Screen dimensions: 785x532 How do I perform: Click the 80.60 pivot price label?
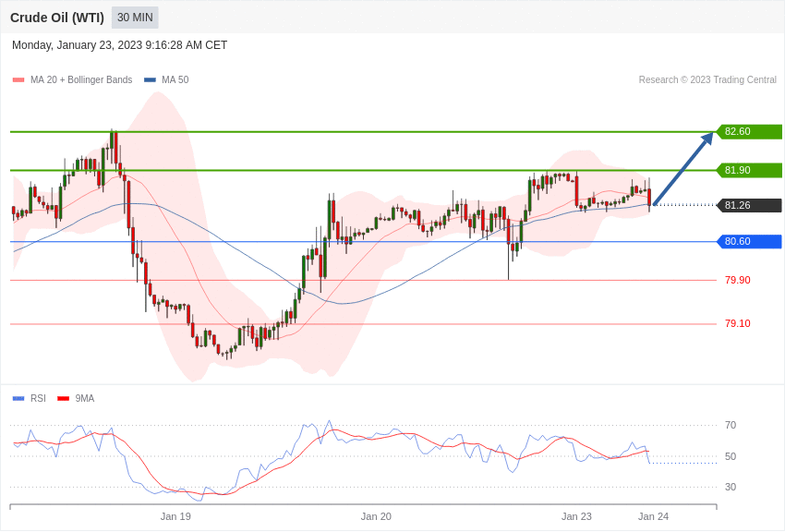tap(750, 242)
